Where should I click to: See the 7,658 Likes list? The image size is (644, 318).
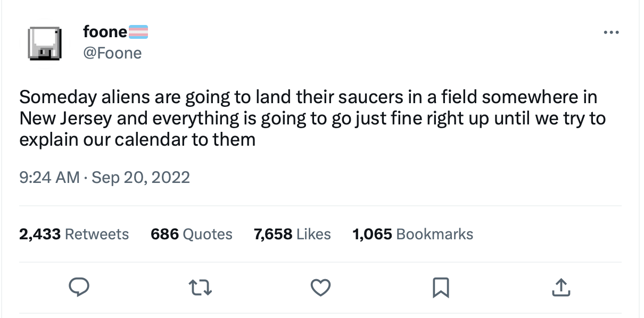(x=292, y=234)
